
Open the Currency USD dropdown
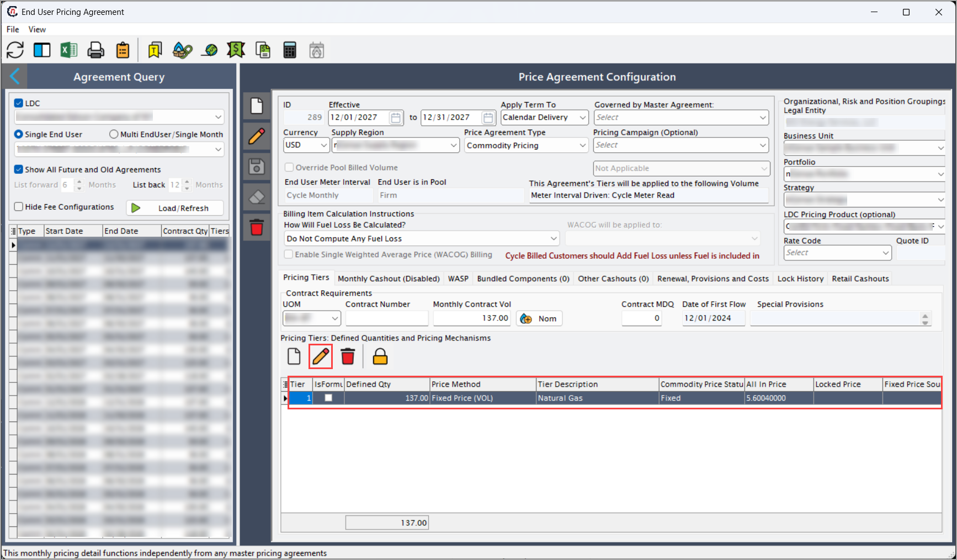[323, 145]
